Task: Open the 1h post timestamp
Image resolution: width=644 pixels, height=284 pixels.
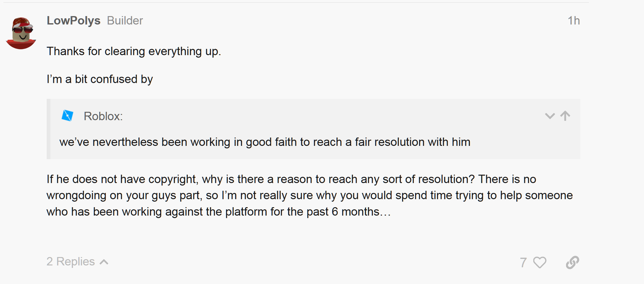Action: pos(574,21)
